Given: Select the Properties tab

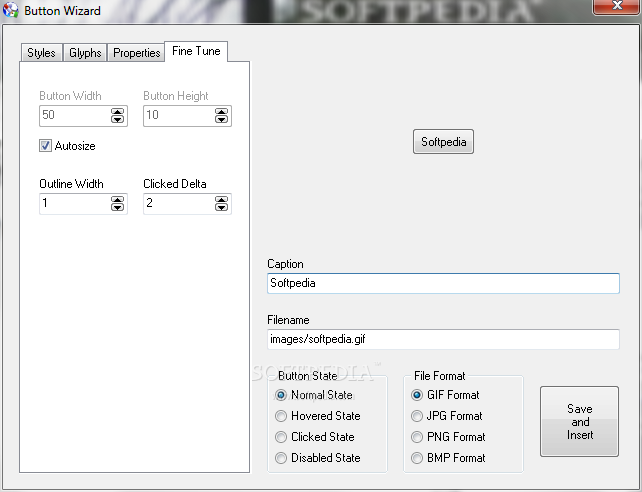Looking at the screenshot, I should coord(136,53).
